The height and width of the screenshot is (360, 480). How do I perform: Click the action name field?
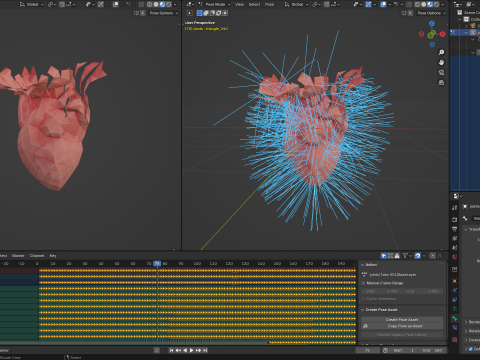pyautogui.click(x=393, y=275)
